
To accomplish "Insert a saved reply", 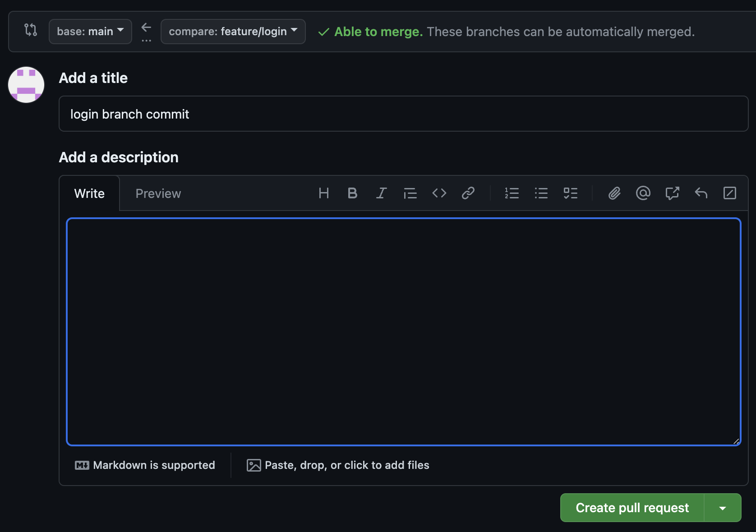I will [701, 193].
